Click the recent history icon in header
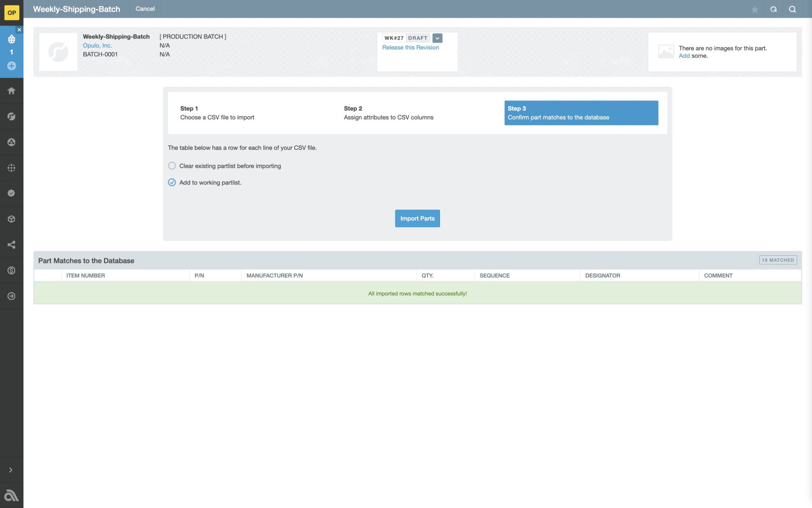Image resolution: width=812 pixels, height=508 pixels. 773,9
